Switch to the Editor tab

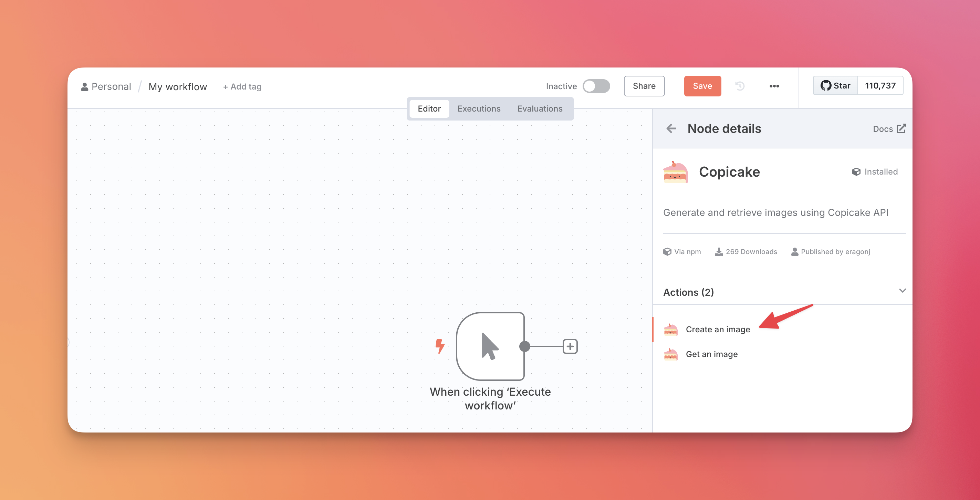click(429, 109)
